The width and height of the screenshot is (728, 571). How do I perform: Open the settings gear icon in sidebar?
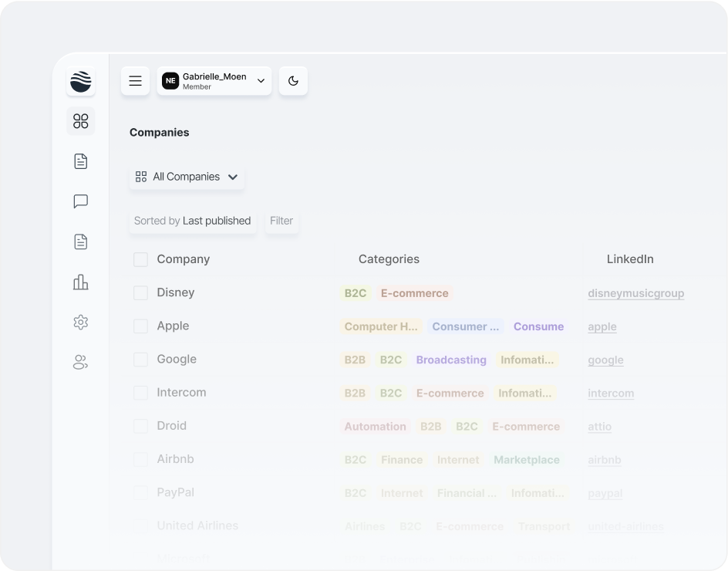click(x=81, y=322)
